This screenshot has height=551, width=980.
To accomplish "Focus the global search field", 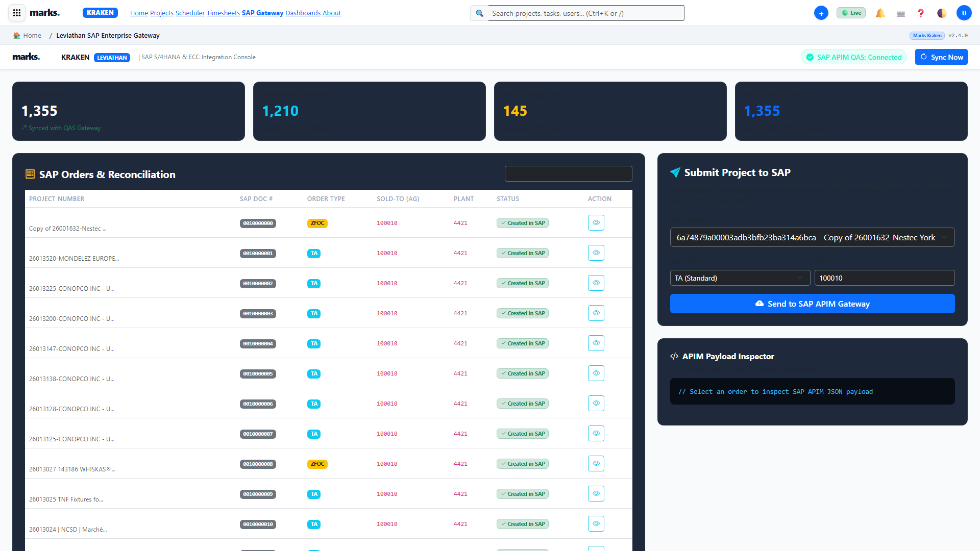I will (x=586, y=13).
